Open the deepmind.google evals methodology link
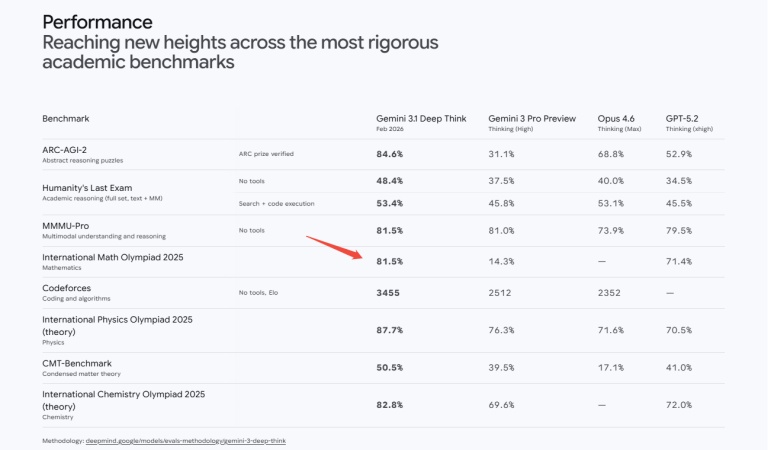This screenshot has width=771, height=450. pyautogui.click(x=185, y=441)
